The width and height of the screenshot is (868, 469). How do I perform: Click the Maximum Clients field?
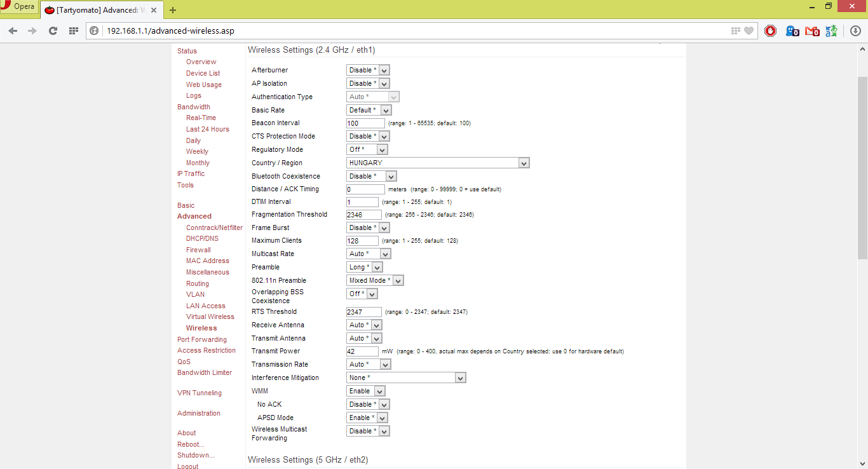[x=362, y=241]
